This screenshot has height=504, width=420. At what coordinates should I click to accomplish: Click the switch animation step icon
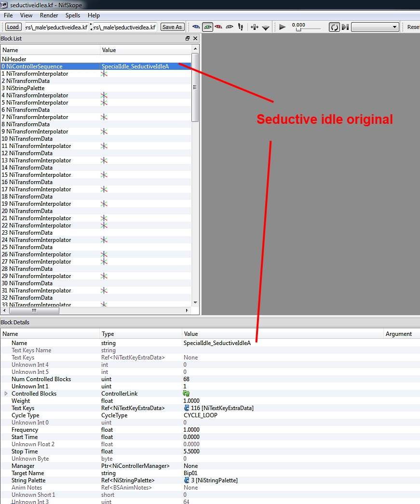coord(345,27)
